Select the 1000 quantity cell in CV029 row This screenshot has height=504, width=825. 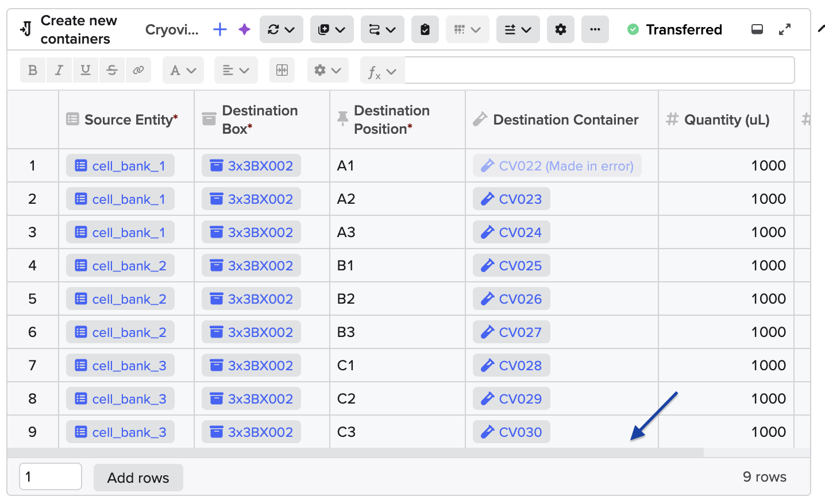(726, 399)
